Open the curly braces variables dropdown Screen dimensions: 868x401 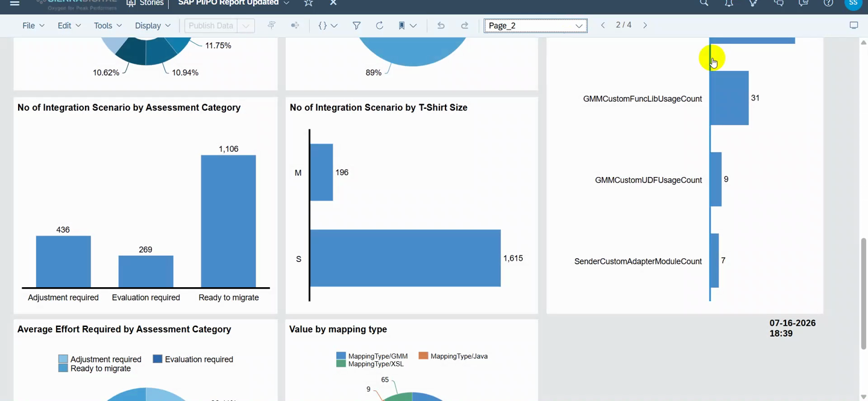pyautogui.click(x=327, y=25)
